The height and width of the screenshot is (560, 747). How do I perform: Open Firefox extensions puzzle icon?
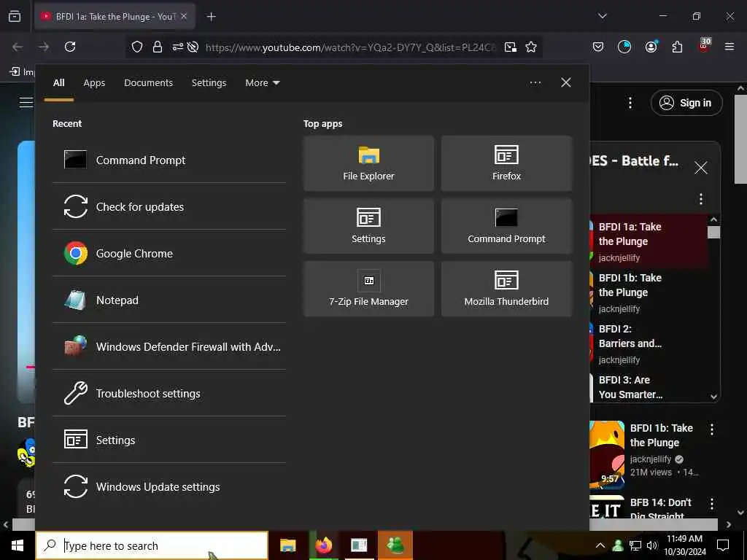(677, 47)
